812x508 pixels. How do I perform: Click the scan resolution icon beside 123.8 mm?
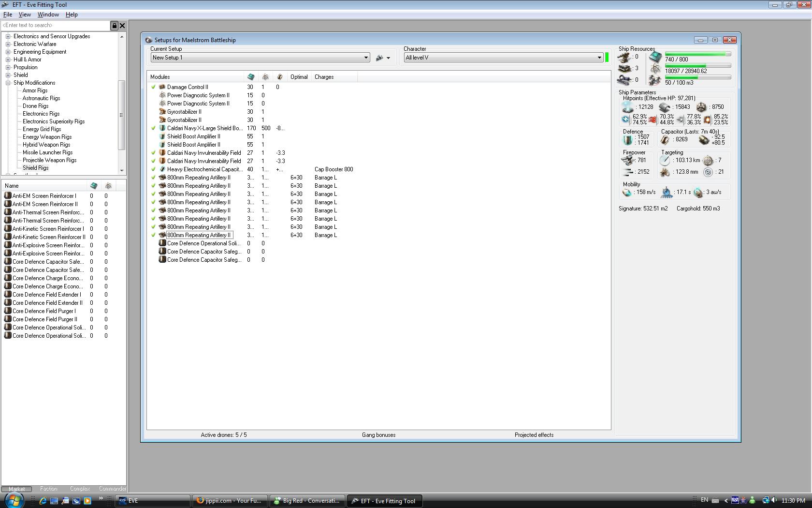click(x=666, y=172)
